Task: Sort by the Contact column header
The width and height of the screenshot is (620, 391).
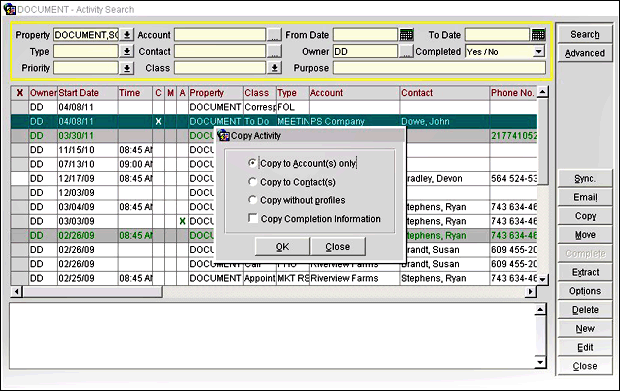Action: (445, 93)
